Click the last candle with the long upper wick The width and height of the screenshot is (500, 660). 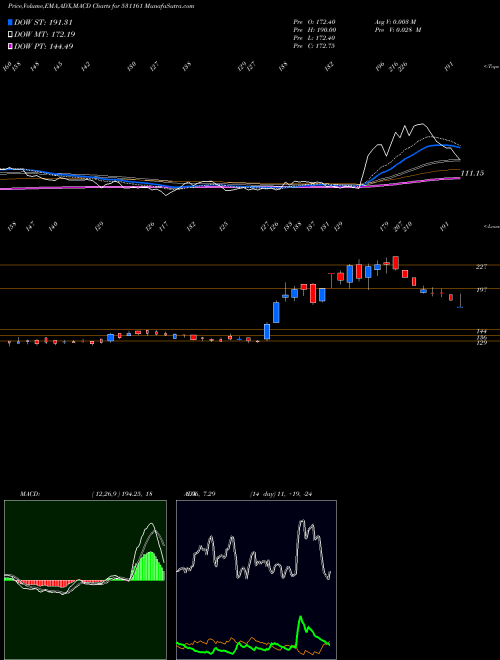(x=460, y=301)
